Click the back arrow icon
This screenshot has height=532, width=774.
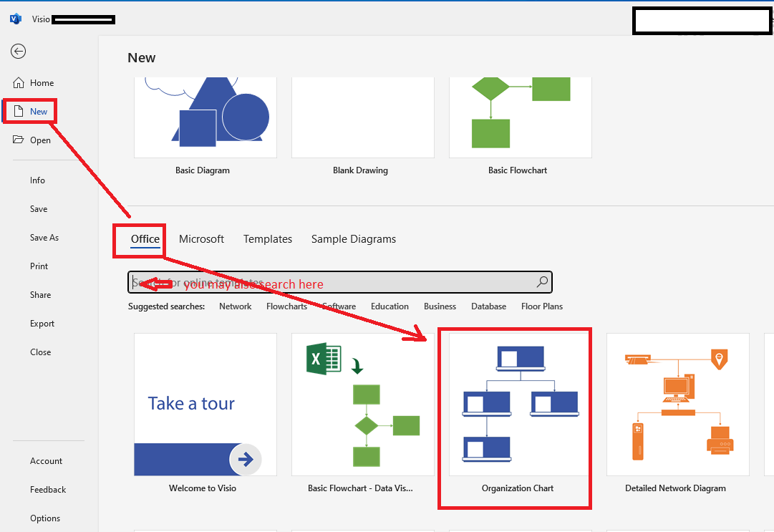[19, 52]
